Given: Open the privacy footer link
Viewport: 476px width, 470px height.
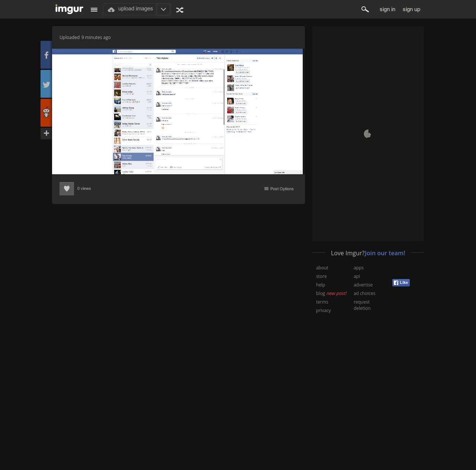Looking at the screenshot, I should [324, 311].
